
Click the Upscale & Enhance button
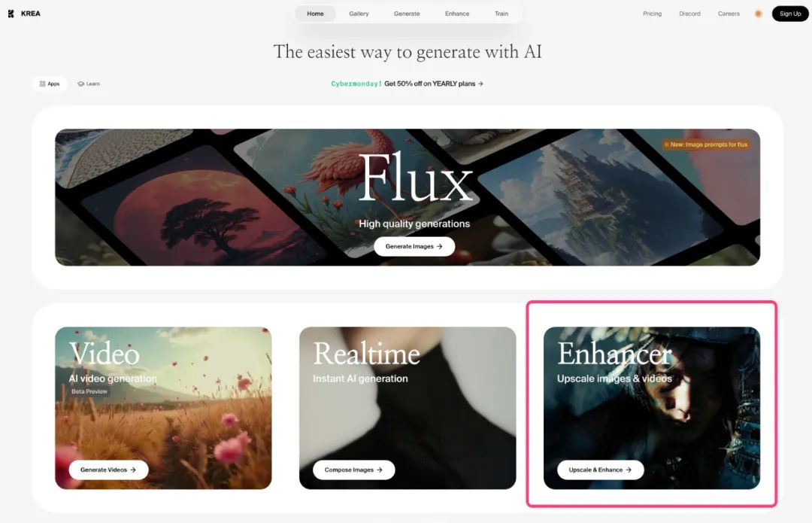coord(600,470)
